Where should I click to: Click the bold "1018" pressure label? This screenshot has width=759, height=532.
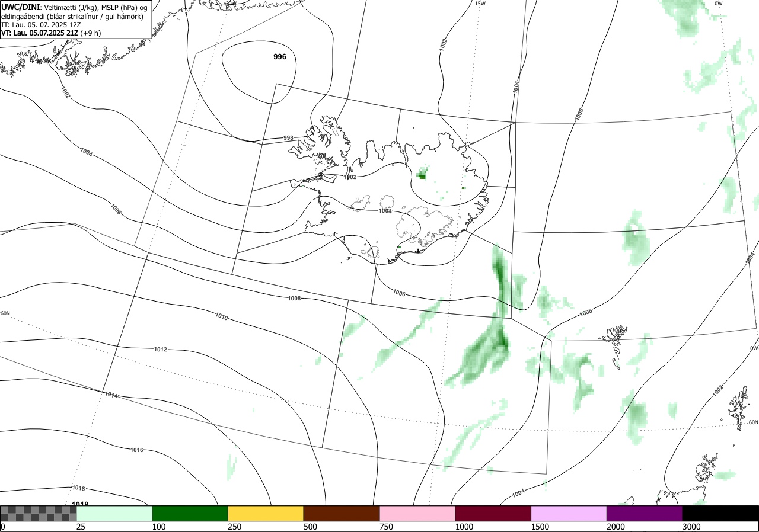pyautogui.click(x=80, y=504)
